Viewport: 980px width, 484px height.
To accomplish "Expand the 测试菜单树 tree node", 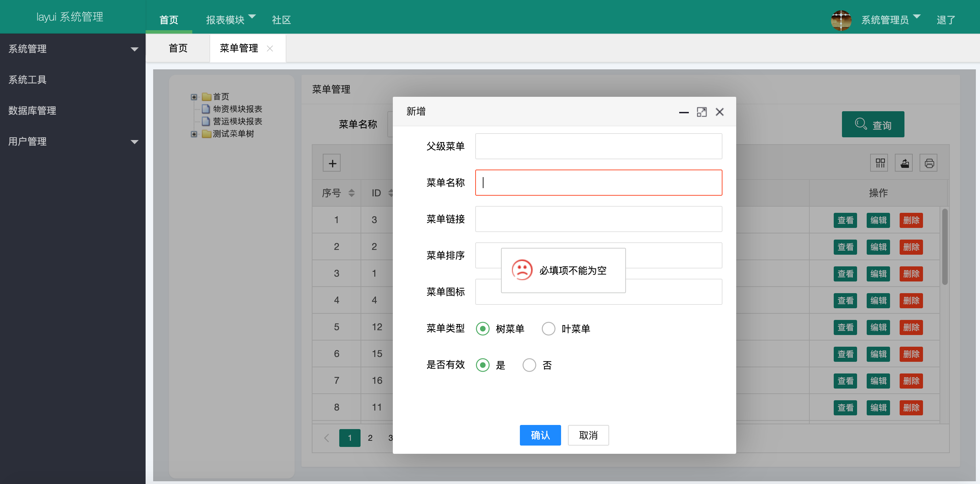I will tap(194, 134).
